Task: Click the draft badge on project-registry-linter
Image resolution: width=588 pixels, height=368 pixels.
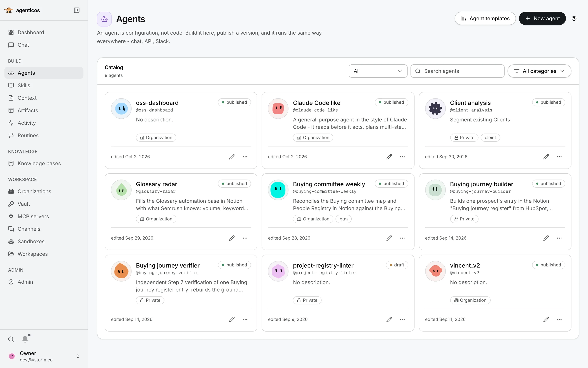Action: [x=397, y=265]
